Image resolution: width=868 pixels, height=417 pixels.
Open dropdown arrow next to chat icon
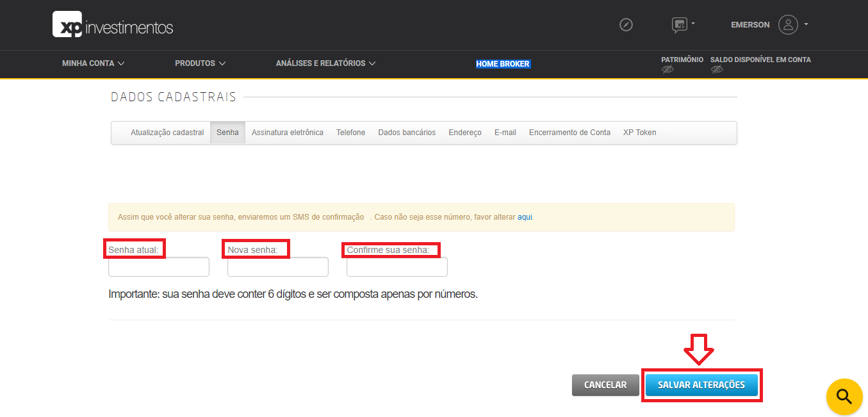pyautogui.click(x=692, y=24)
